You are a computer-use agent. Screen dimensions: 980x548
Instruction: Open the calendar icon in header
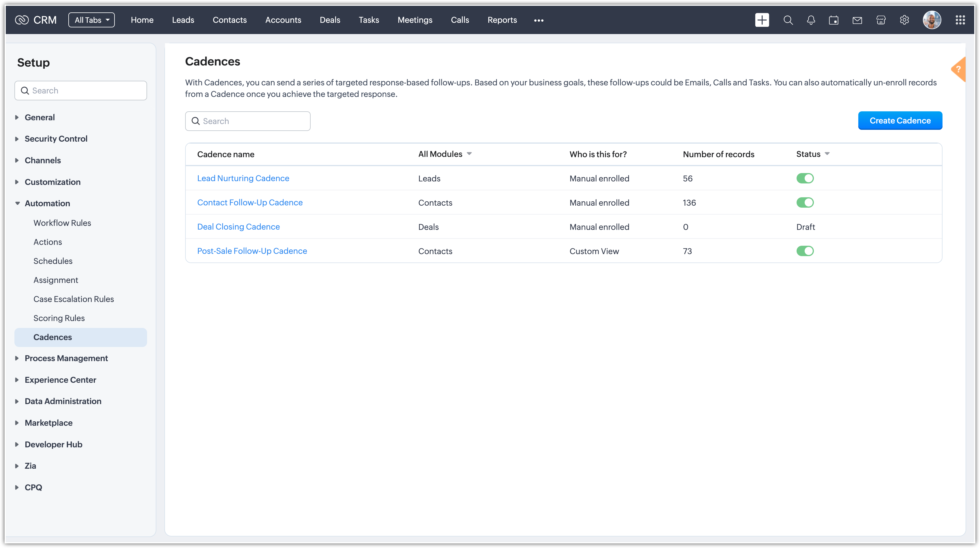(833, 20)
